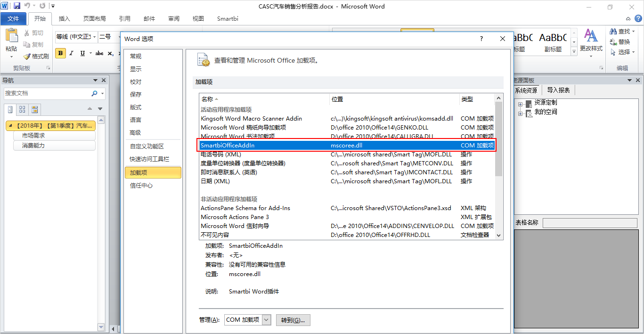Screen dimensions: 644x334
Task: Click the Paste clipboard icon
Action: pos(11,35)
